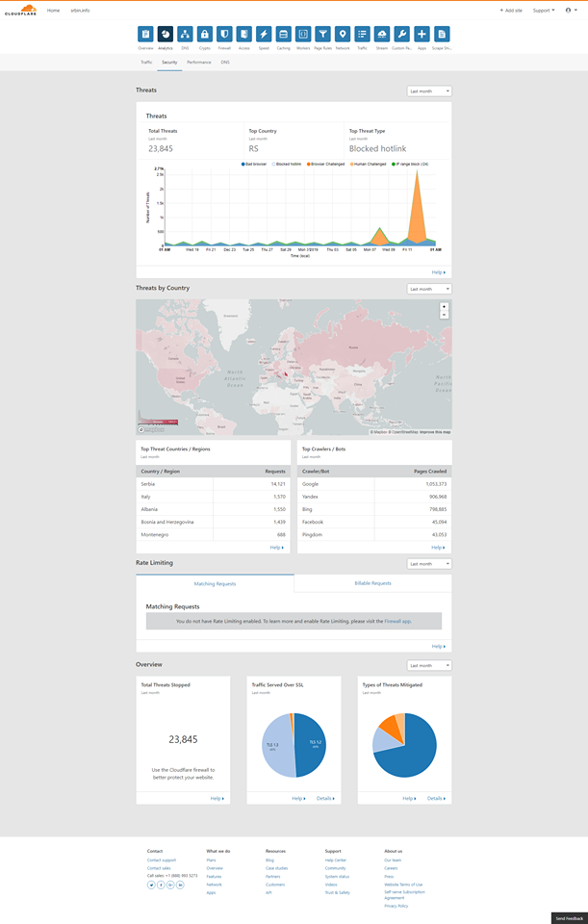The image size is (588, 924).
Task: Select the Billable Requests tab
Action: coord(372,583)
